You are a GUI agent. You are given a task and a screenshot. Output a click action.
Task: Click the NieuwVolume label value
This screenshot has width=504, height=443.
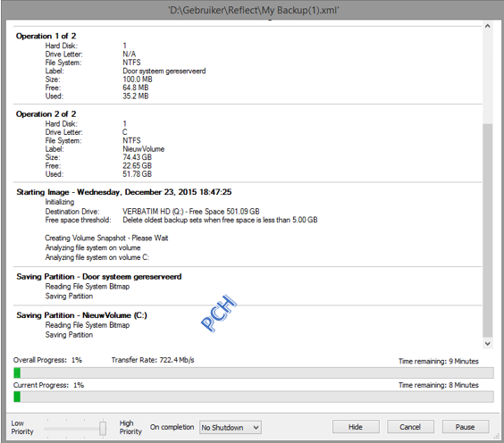click(143, 149)
